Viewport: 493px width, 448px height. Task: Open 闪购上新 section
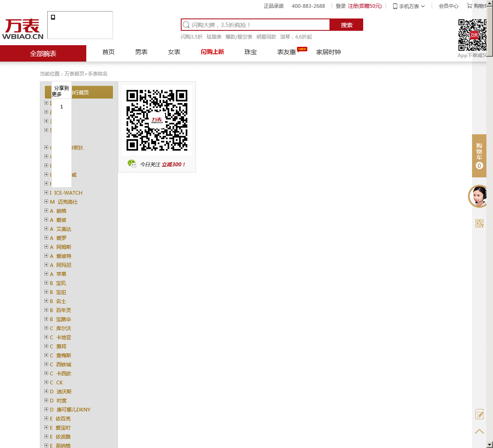pos(212,52)
